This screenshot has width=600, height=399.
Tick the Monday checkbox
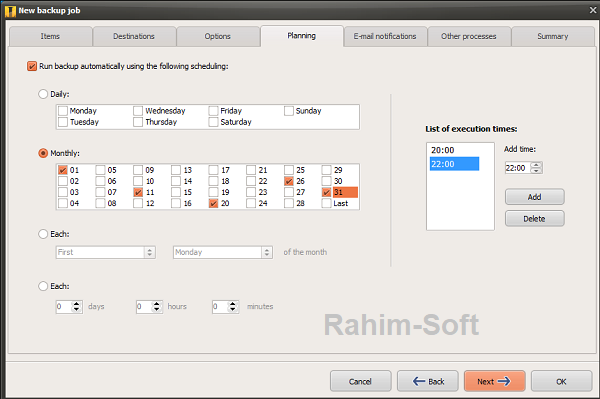tap(63, 111)
